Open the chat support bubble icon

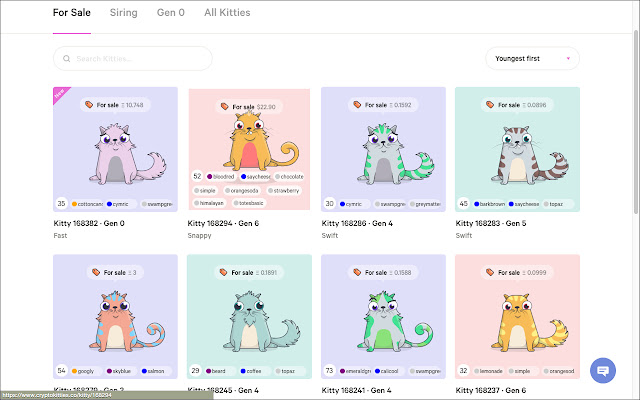(603, 371)
